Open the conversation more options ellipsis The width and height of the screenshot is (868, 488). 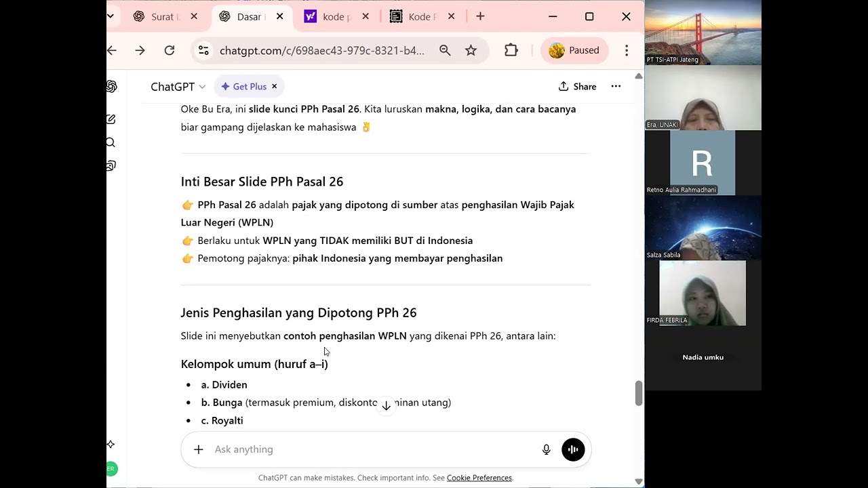pyautogui.click(x=616, y=86)
